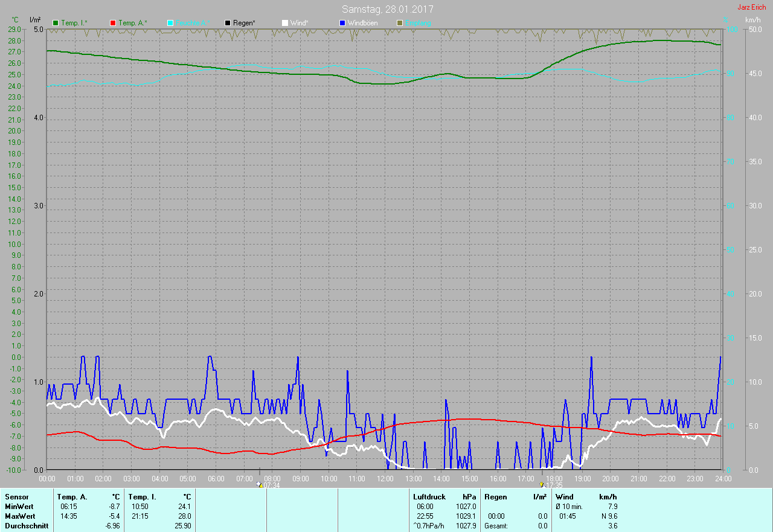Click the date title Samstag 28.01.2017
The height and width of the screenshot is (532, 773).
click(387, 9)
